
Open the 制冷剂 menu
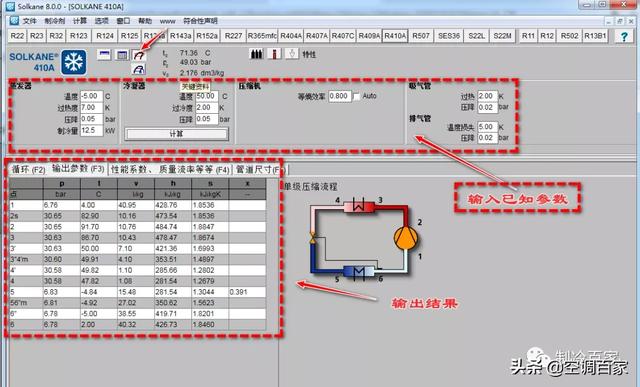[x=55, y=21]
